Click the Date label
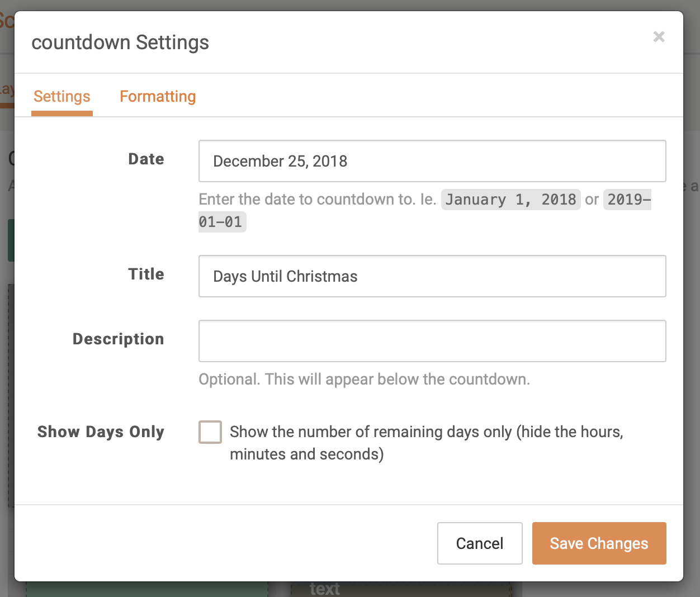700x597 pixels. pos(145,159)
